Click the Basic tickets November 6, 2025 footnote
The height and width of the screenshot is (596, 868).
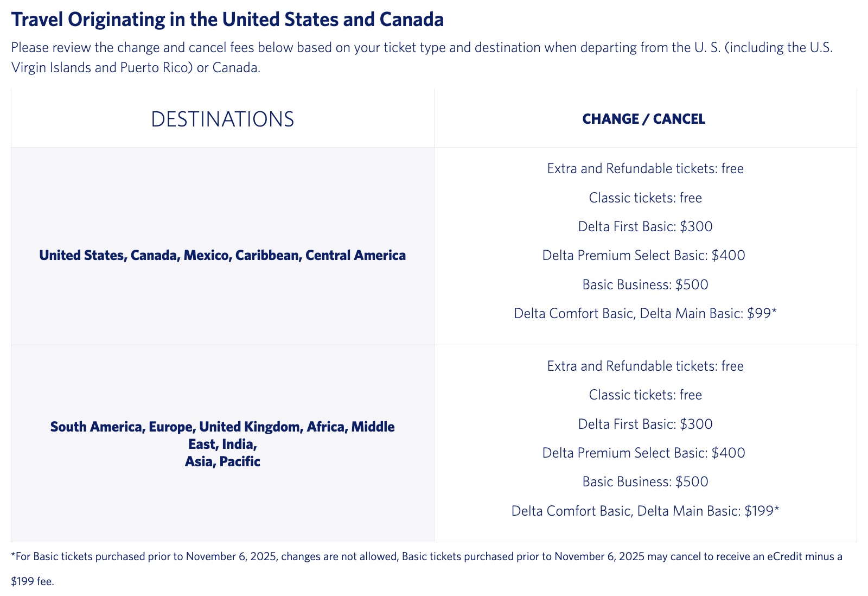pyautogui.click(x=427, y=569)
